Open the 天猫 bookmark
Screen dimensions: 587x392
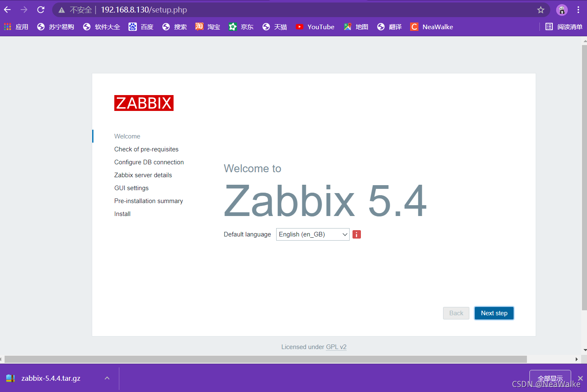[x=275, y=27]
